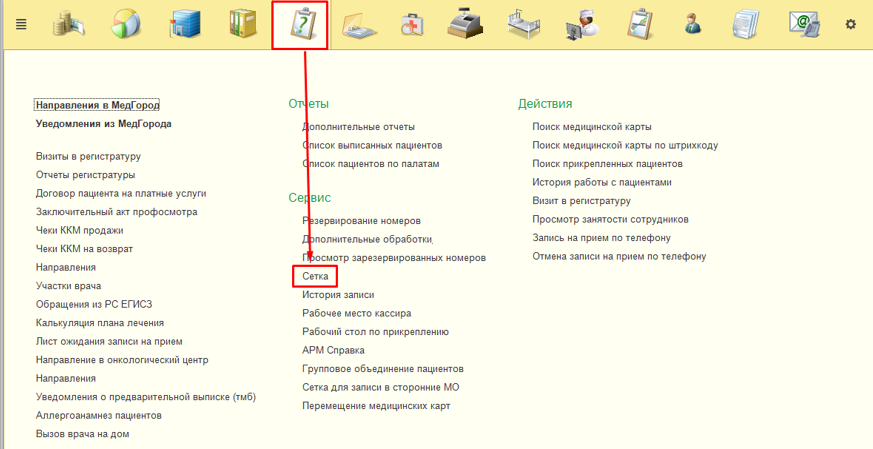The height and width of the screenshot is (449, 873).
Task: Open Рабочее место кассира
Action: [x=356, y=313]
